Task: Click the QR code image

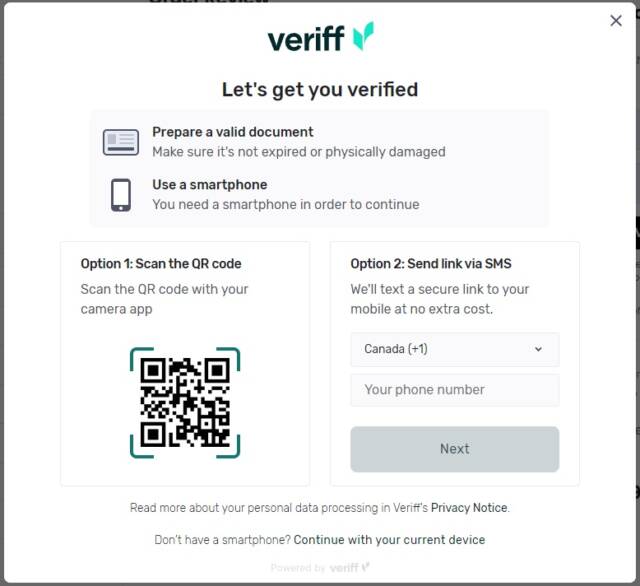Action: tap(185, 402)
